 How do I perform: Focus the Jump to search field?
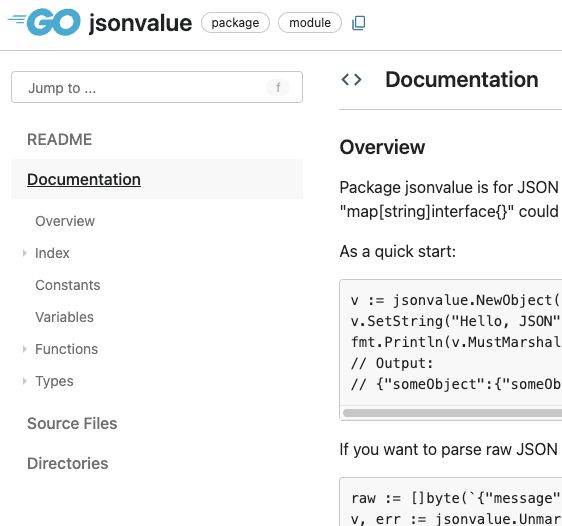pyautogui.click(x=157, y=87)
